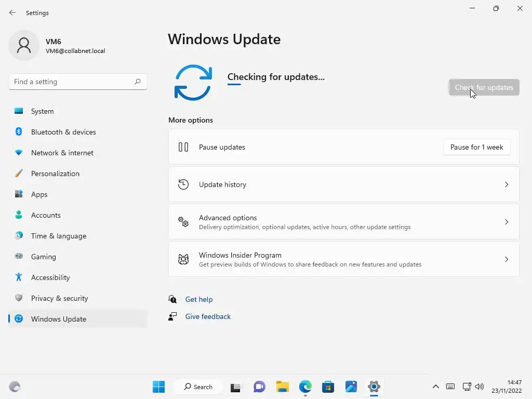Click the Personalization paintbrush icon
Image resolution: width=532 pixels, height=399 pixels.
coord(19,174)
